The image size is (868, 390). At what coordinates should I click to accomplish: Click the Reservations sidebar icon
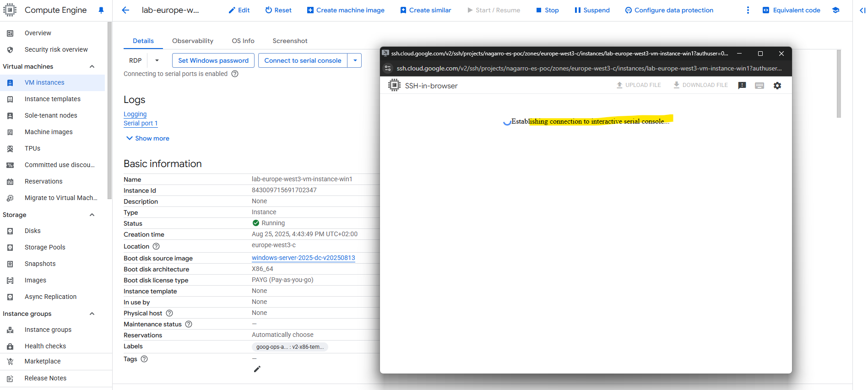click(10, 181)
